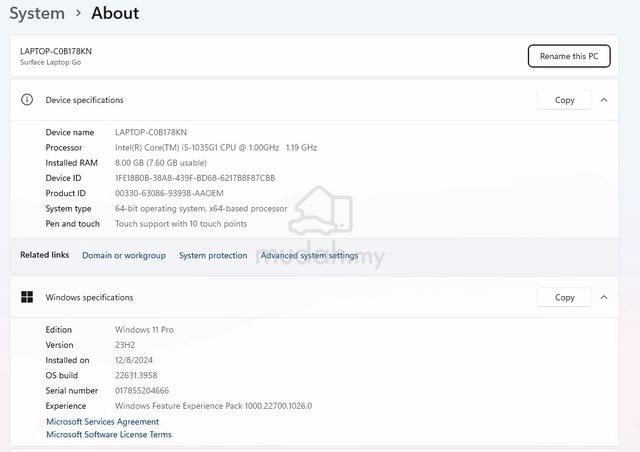Open the System protection link
This screenshot has height=452, width=640.
coord(213,255)
